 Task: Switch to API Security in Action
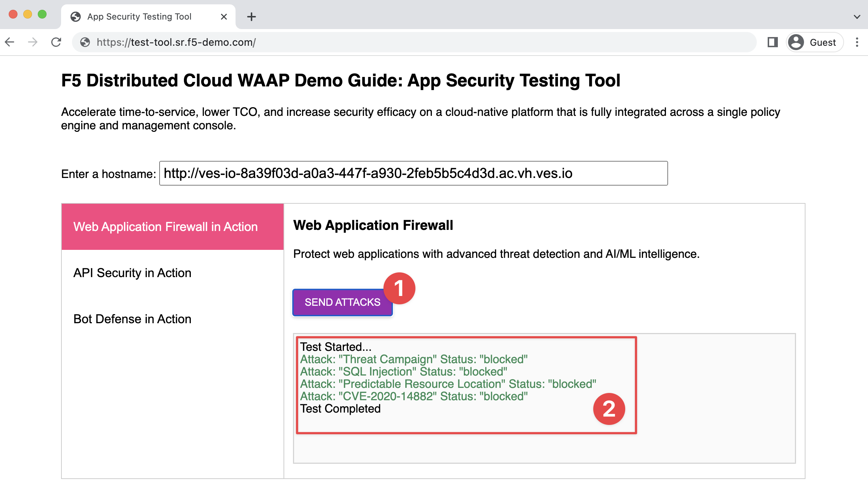coord(132,273)
